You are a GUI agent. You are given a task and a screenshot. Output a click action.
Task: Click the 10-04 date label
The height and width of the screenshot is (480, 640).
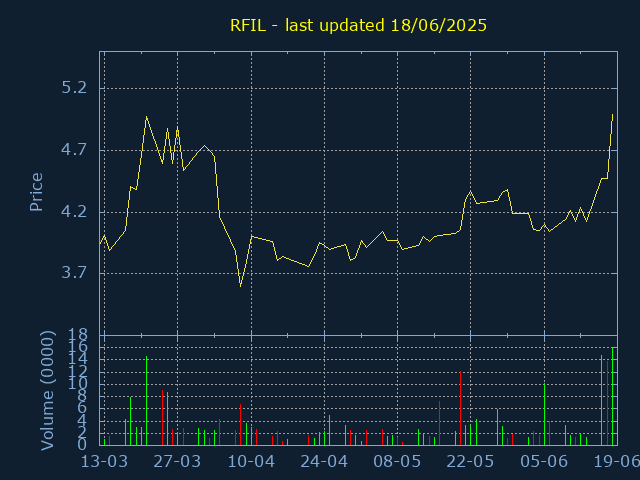pos(251,462)
